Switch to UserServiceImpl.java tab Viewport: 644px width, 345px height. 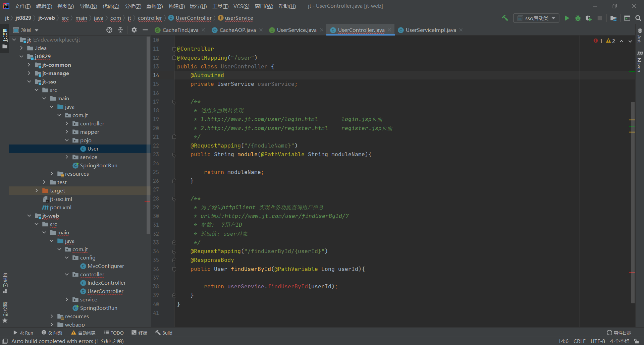[x=430, y=30]
